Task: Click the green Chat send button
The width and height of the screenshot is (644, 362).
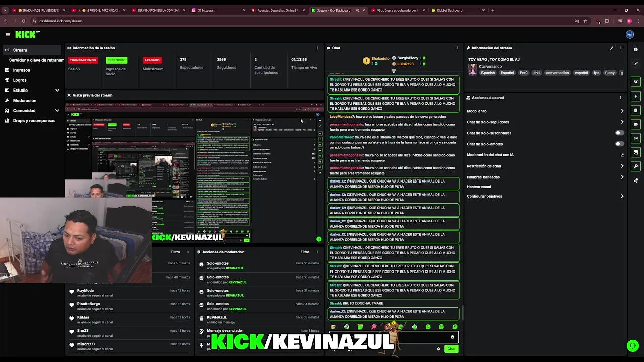Action: tap(451, 349)
